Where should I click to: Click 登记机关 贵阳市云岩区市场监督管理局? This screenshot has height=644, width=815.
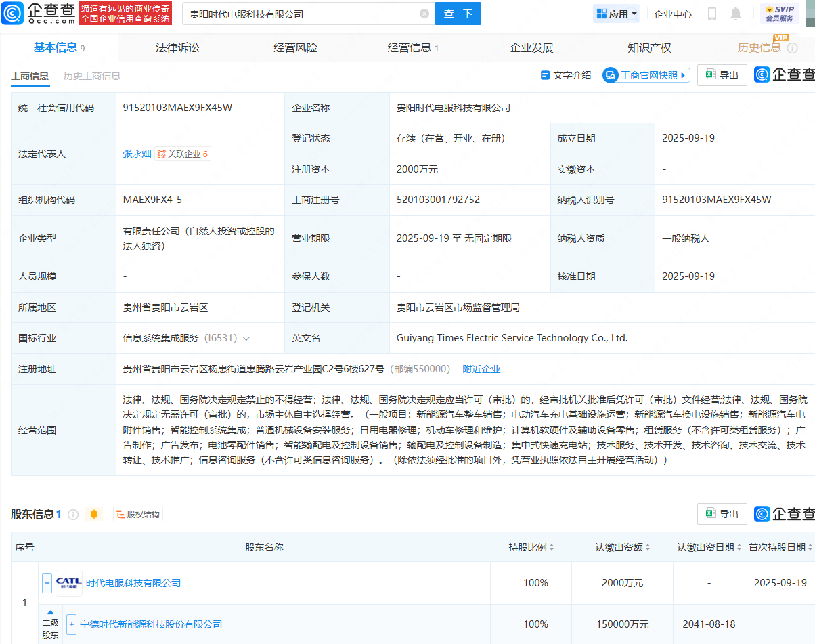458,307
